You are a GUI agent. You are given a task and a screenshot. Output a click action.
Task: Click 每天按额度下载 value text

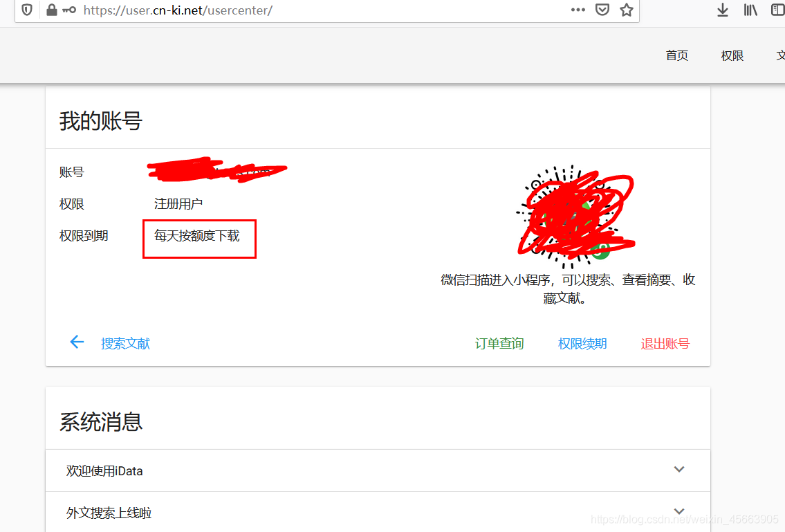pos(196,236)
